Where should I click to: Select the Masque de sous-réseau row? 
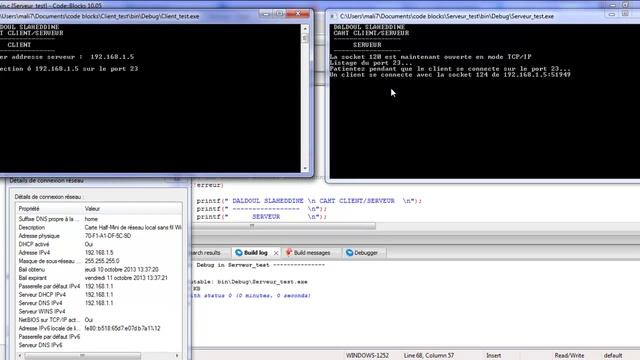click(99, 261)
